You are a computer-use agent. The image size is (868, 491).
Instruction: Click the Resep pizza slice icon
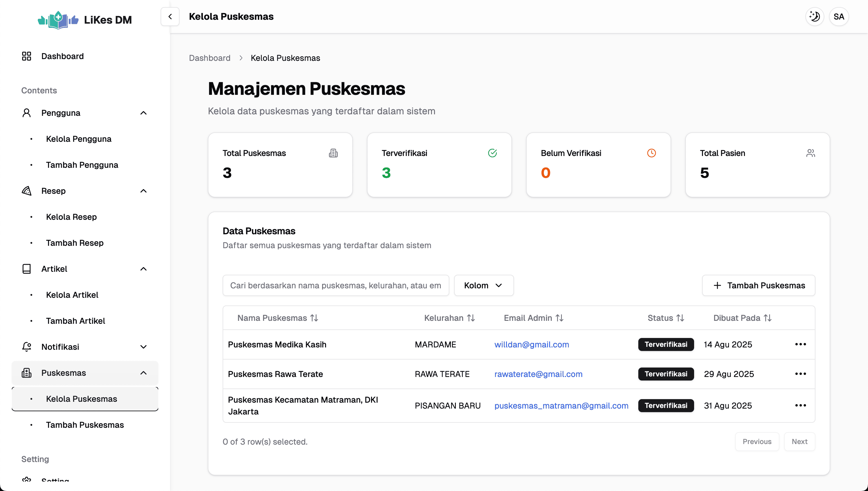click(x=26, y=191)
